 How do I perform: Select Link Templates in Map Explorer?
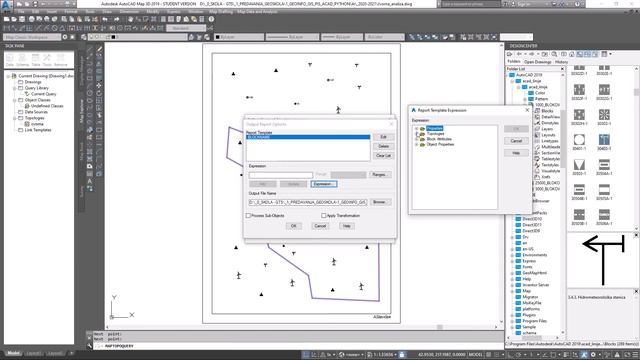pyautogui.click(x=38, y=130)
